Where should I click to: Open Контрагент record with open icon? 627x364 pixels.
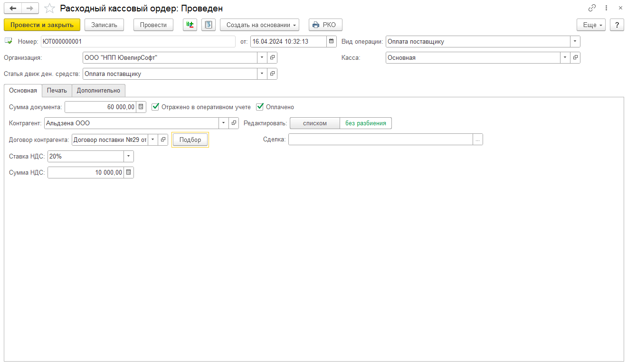pos(234,123)
